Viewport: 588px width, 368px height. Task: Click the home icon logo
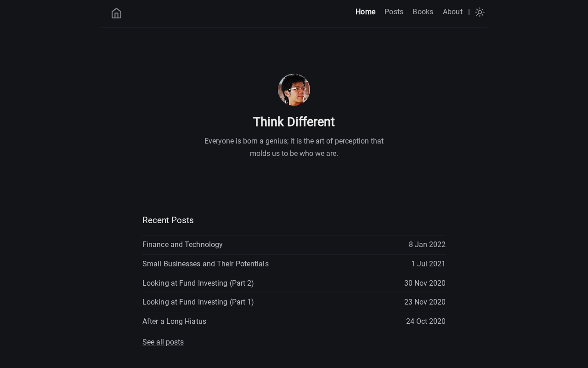click(116, 13)
